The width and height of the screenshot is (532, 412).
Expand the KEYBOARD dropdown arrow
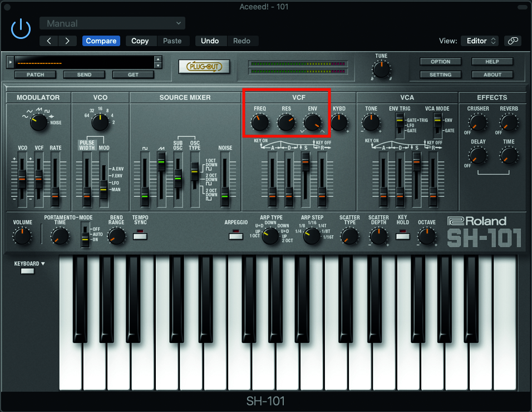tap(43, 264)
